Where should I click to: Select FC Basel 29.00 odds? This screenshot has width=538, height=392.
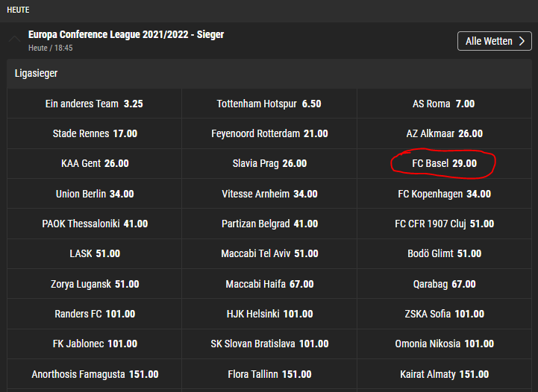[444, 163]
